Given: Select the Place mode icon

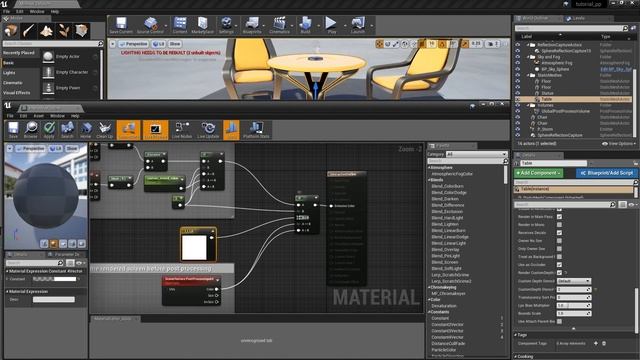Looking at the screenshot, I should pos(11,31).
